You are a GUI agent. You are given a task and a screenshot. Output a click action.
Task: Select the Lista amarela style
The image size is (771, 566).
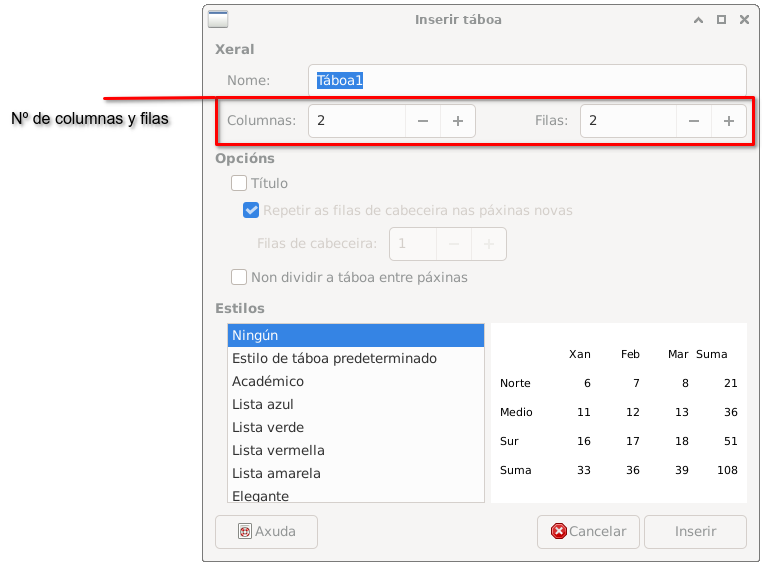tap(355, 473)
